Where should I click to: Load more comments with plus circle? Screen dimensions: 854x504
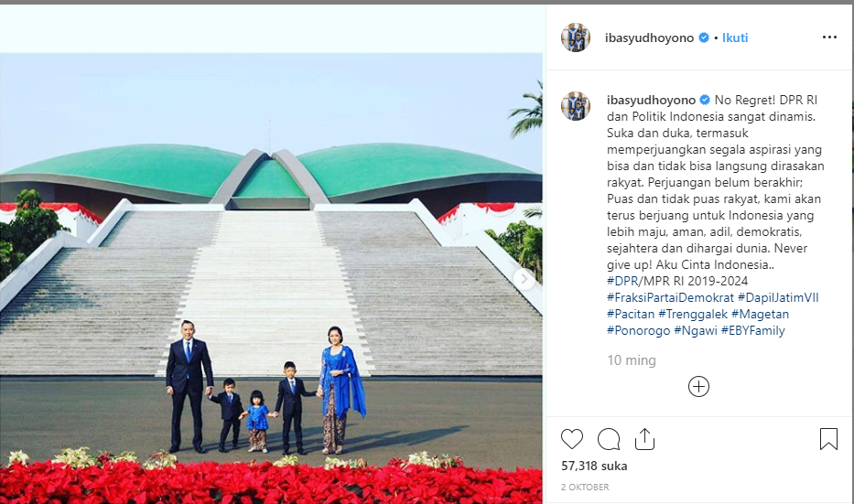point(698,386)
